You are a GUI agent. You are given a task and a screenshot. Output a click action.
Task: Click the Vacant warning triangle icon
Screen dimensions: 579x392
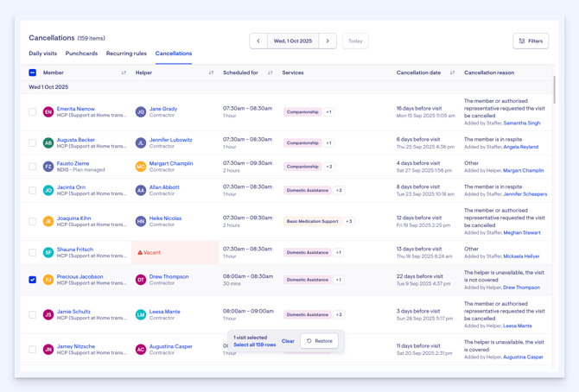[x=140, y=253]
